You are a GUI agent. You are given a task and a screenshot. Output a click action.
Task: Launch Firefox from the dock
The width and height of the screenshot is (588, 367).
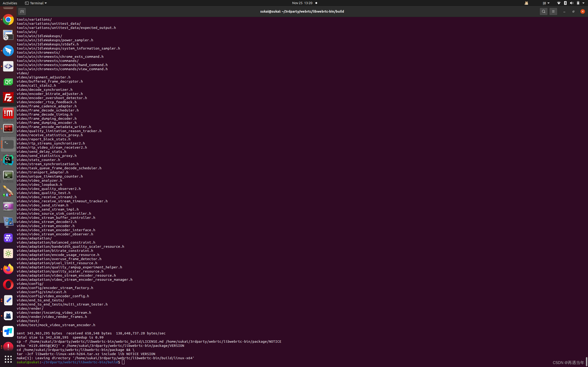(x=8, y=269)
